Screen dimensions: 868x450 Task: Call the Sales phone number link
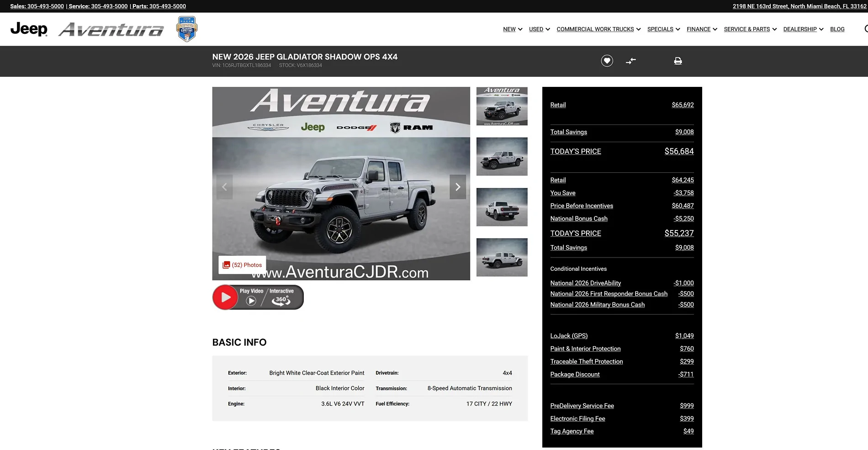(x=37, y=6)
